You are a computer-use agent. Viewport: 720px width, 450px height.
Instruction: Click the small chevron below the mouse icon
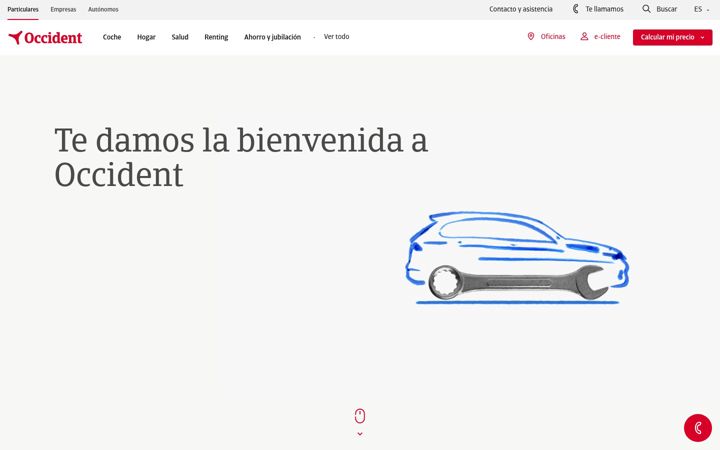360,433
